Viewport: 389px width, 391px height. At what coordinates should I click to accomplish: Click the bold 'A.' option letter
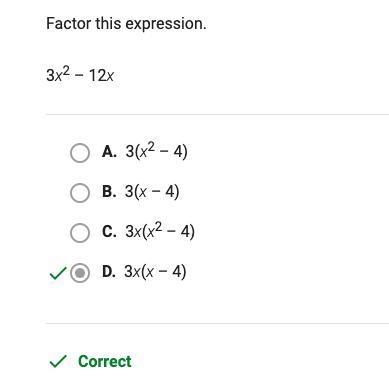point(109,152)
